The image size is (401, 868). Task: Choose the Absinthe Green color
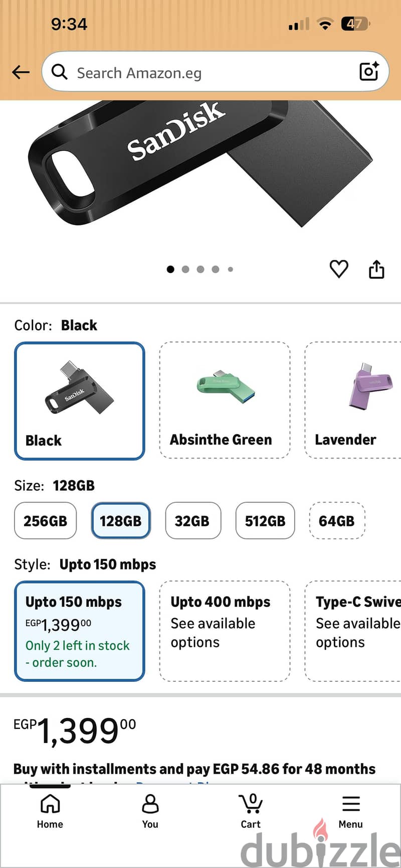(225, 400)
